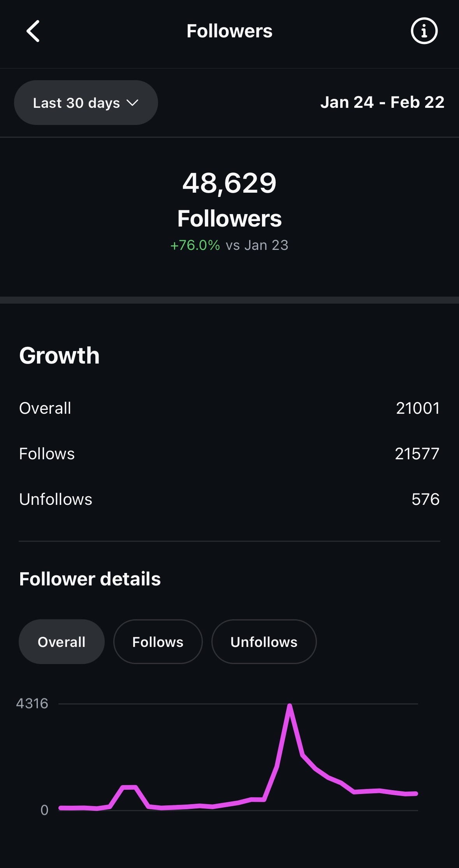Click the chevron beside Last 30 days
This screenshot has width=459, height=868.
[x=133, y=103]
